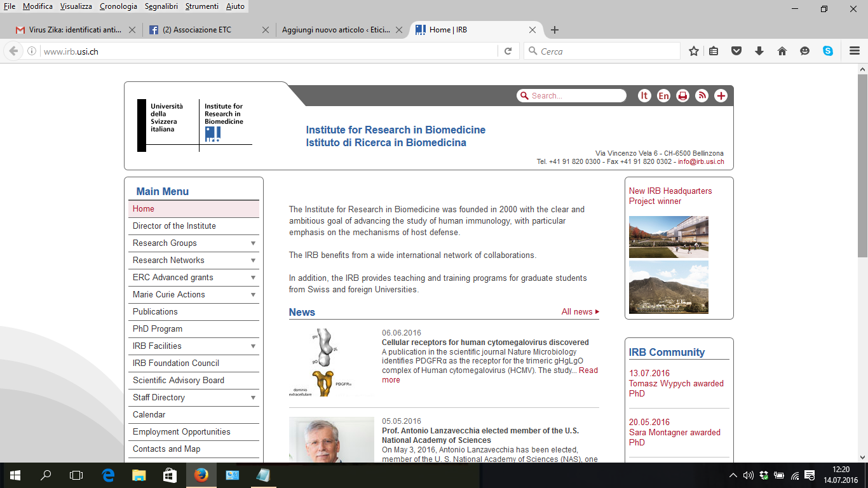Click the print icon in the site header

[x=682, y=96]
